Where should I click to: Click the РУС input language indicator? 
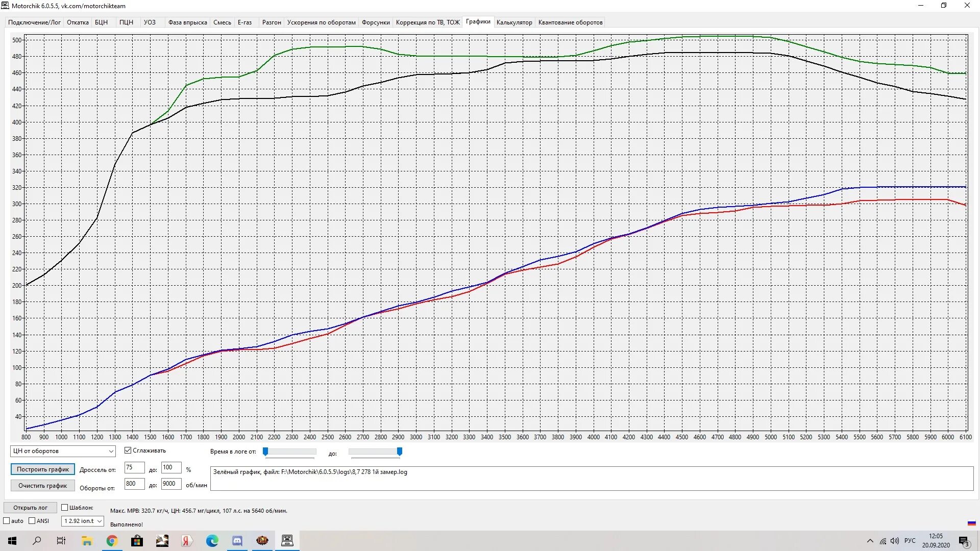point(910,541)
